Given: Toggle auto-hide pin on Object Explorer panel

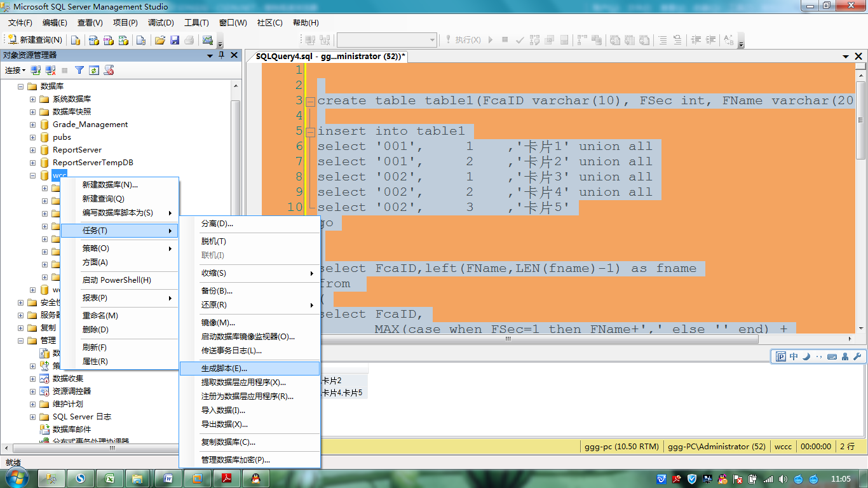Looking at the screenshot, I should (222, 56).
